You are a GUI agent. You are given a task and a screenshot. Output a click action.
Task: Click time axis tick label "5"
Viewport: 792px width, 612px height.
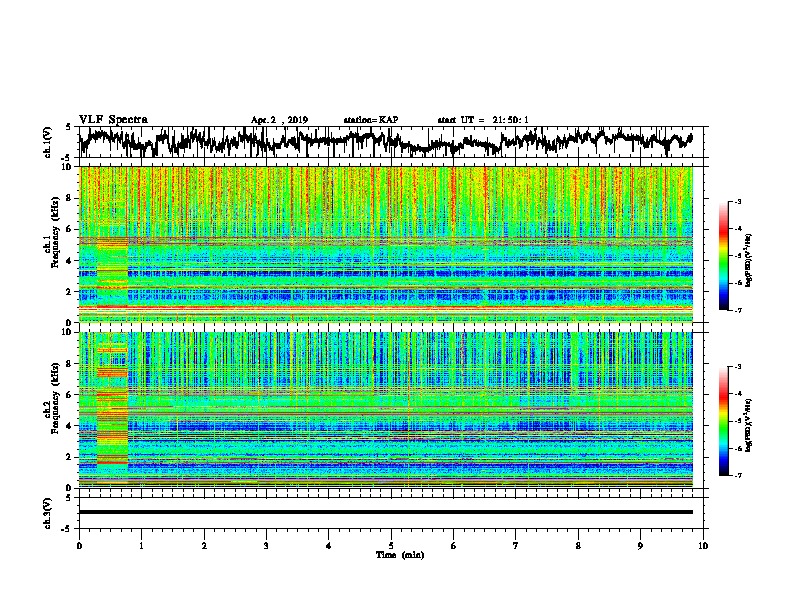[391, 545]
